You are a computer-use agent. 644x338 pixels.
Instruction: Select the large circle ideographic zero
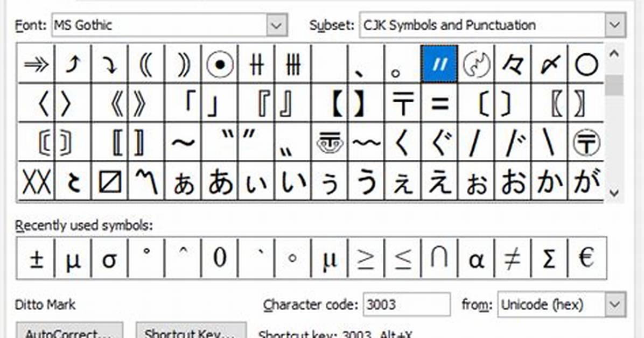tap(586, 65)
